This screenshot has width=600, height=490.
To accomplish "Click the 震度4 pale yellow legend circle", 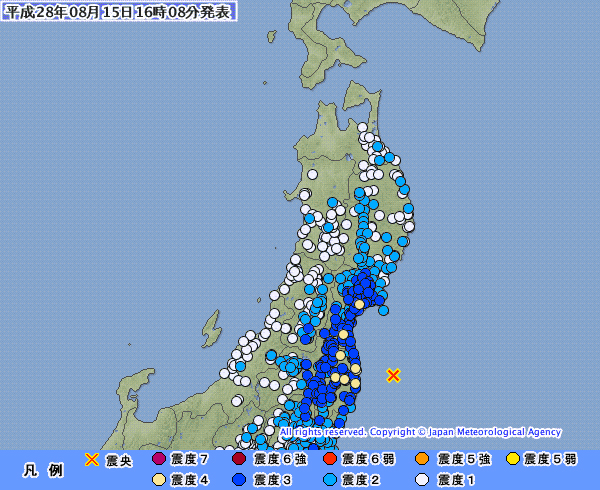I will pos(159,480).
